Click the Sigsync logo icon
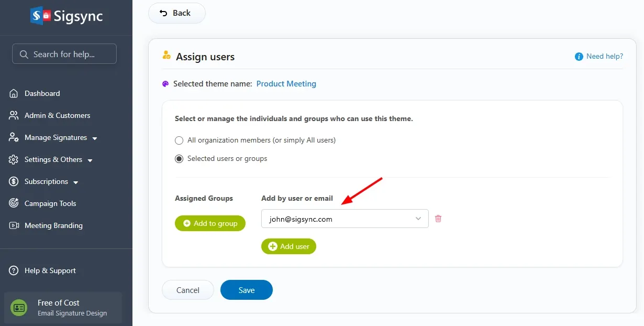The height and width of the screenshot is (326, 644). point(40,16)
